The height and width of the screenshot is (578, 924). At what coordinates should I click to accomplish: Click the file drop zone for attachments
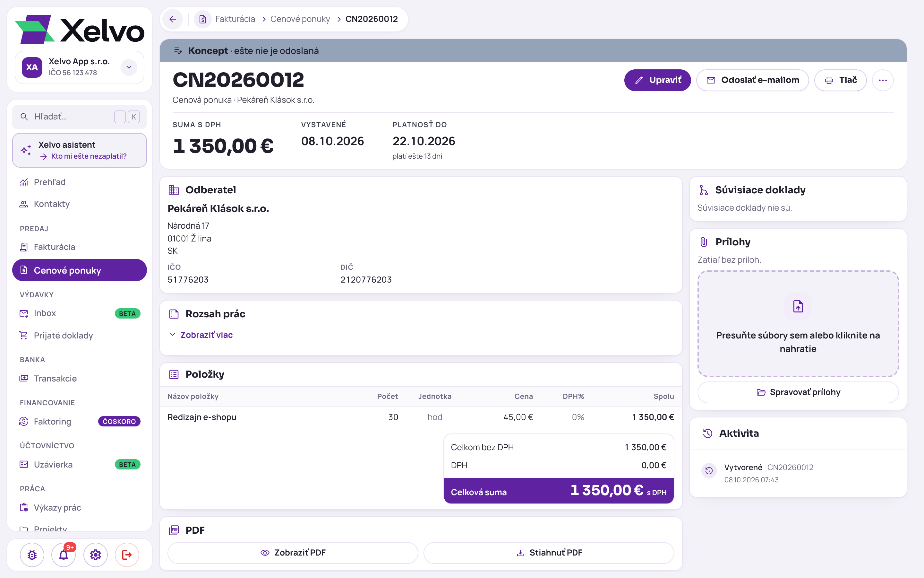pos(798,324)
